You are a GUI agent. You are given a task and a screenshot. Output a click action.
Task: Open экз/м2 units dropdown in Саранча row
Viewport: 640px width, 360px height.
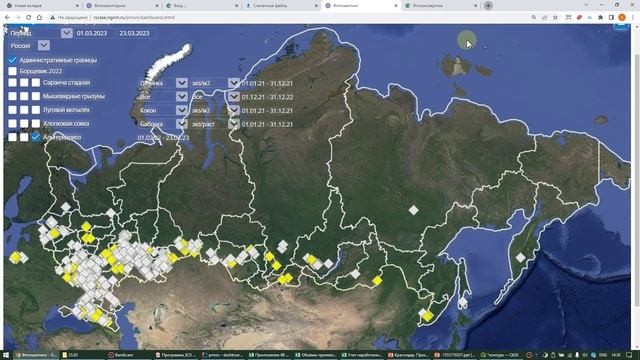coord(233,83)
